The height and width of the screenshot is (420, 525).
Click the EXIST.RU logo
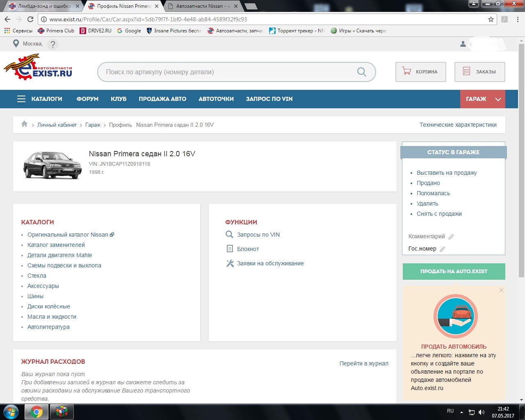[38, 68]
